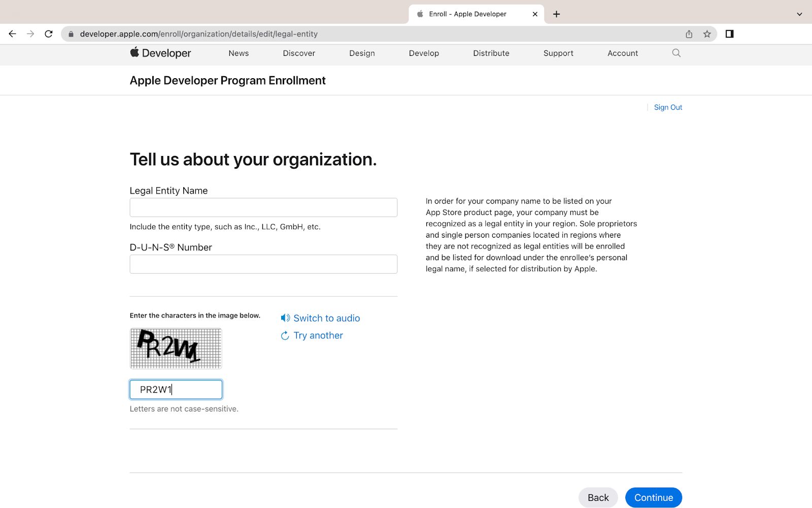Viewport: 812px width, 508px height.
Task: Open the Account menu item
Action: (x=623, y=53)
